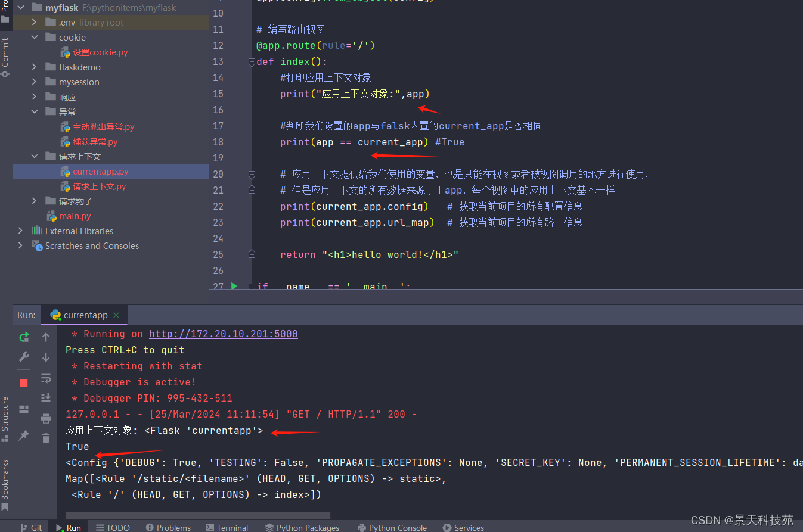Expand the 响应 folder
Image resolution: width=803 pixels, height=532 pixels.
(34, 97)
